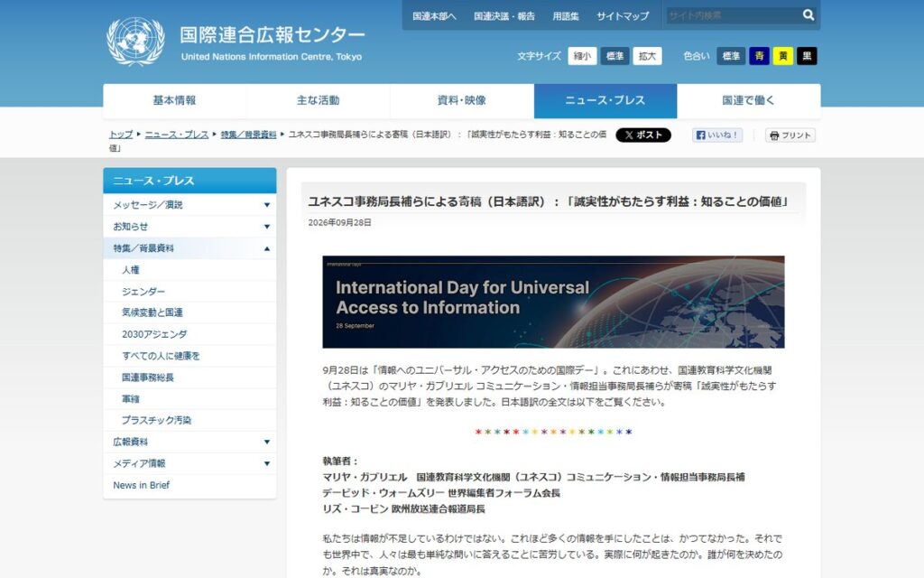
Task: Open すべての人に健康を sidebar sub-item
Action: (161, 356)
